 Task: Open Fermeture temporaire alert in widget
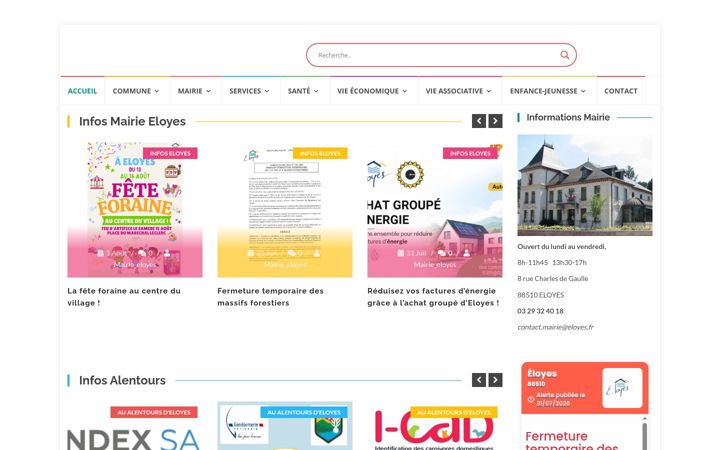(572, 441)
